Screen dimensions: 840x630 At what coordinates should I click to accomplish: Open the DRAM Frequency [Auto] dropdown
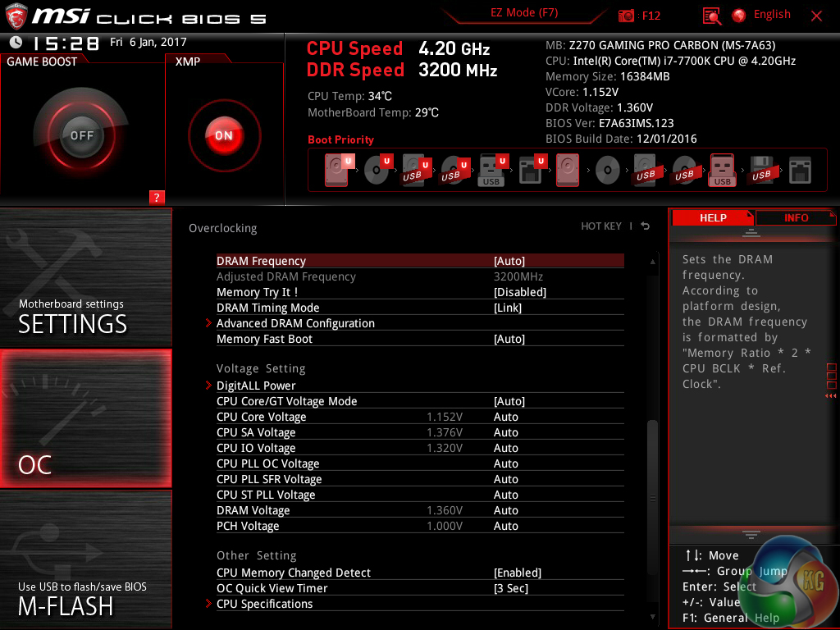click(509, 261)
